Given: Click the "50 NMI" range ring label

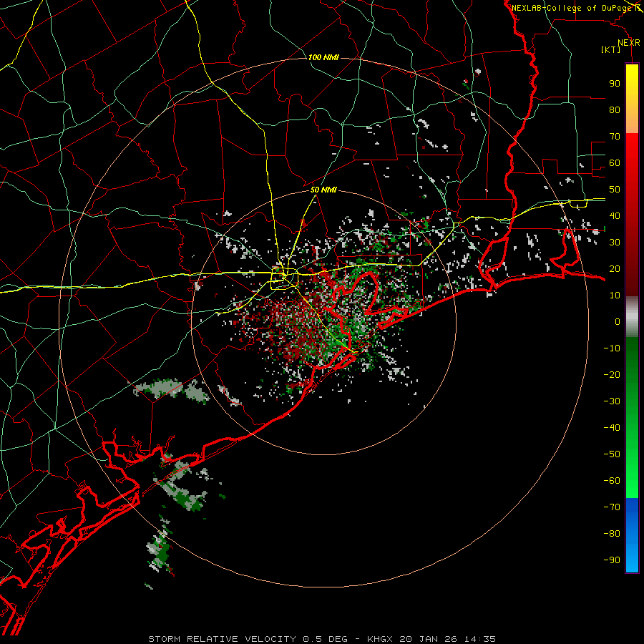Looking at the screenshot, I should (x=323, y=190).
